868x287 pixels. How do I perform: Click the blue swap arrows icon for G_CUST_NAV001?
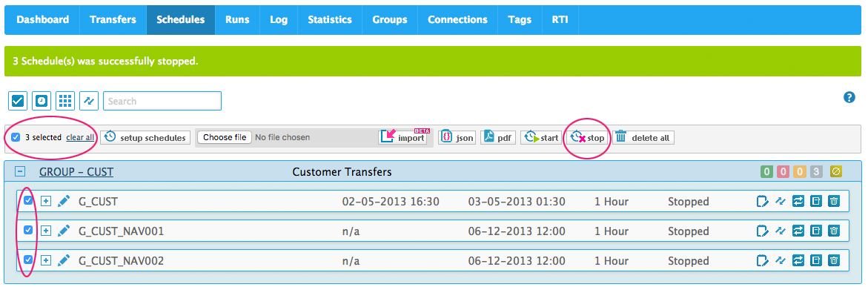pyautogui.click(x=798, y=230)
